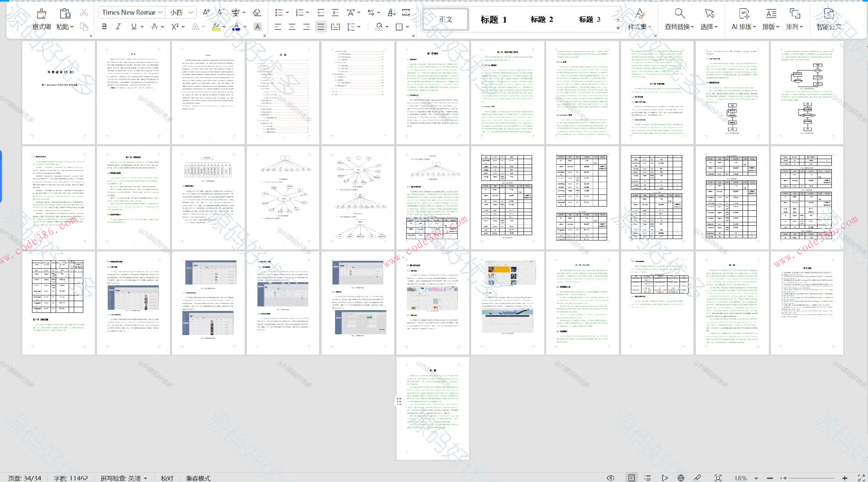Viewport: 868px width, 482px height.
Task: Toggle italic formatting
Action: [118, 27]
